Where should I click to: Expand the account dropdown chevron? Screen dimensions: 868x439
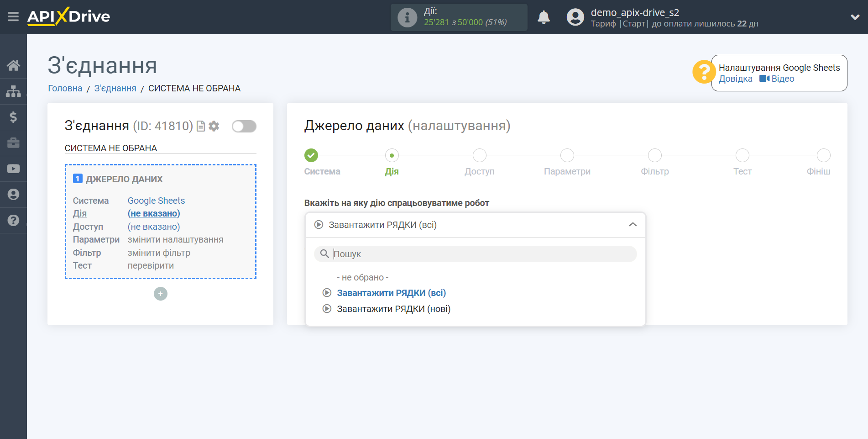point(855,17)
